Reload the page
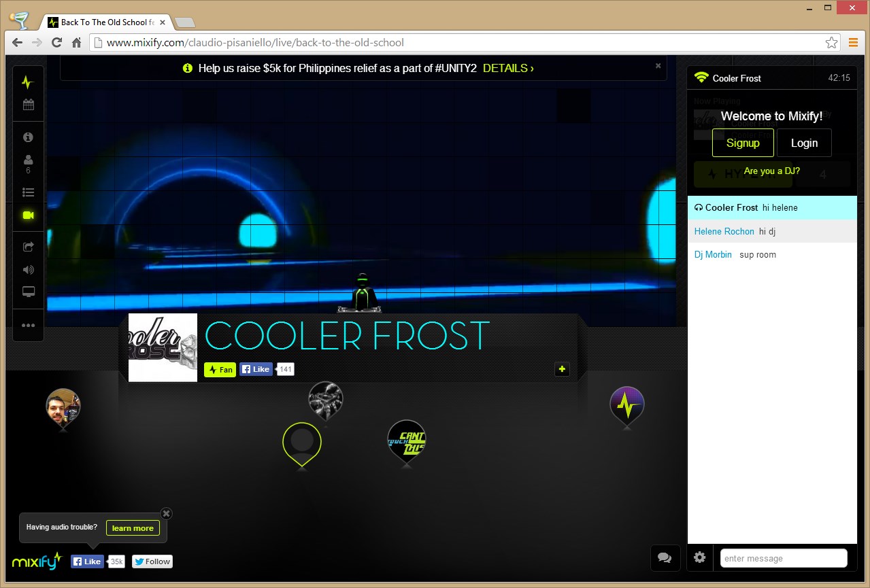The height and width of the screenshot is (588, 870). [x=57, y=42]
